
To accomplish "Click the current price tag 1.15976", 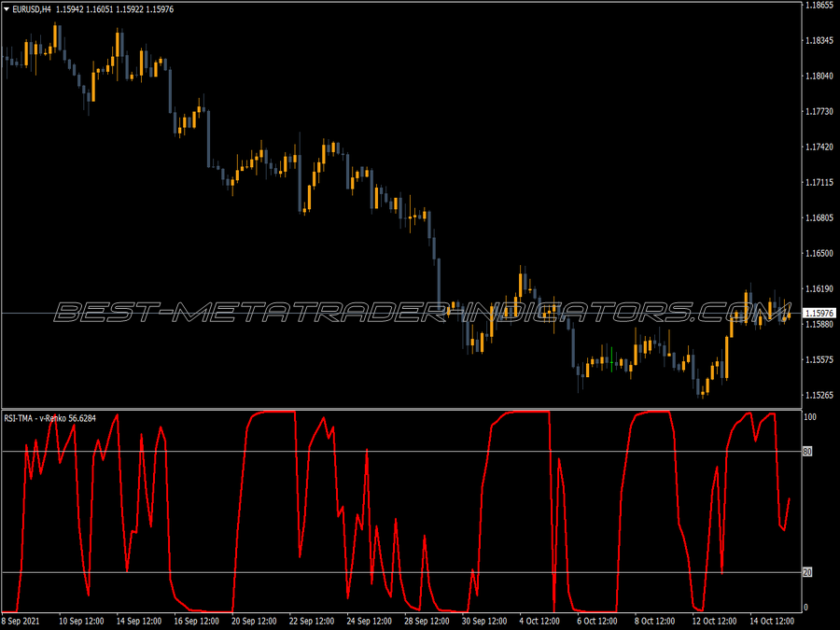I will coord(819,313).
